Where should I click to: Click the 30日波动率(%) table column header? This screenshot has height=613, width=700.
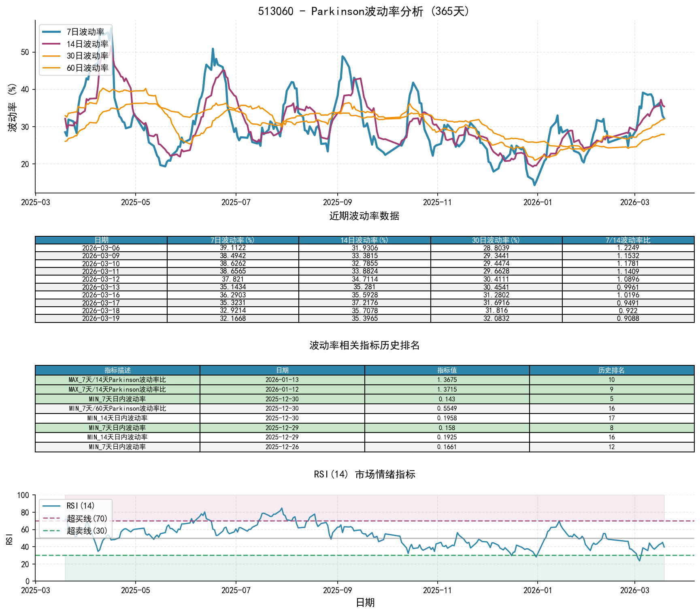[x=496, y=240]
